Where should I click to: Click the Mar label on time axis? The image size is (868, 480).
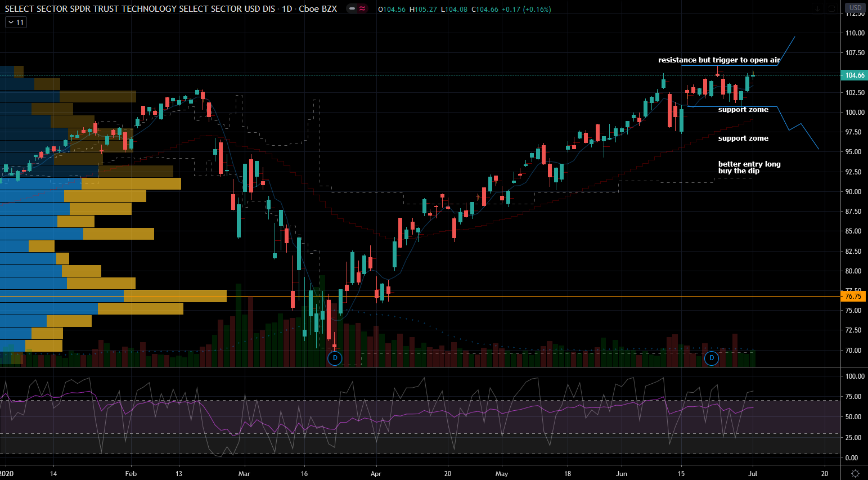click(x=244, y=474)
